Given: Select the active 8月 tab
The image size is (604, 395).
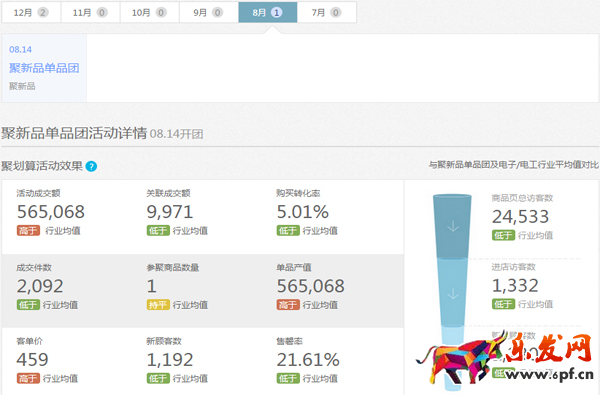Looking at the screenshot, I should click(268, 12).
